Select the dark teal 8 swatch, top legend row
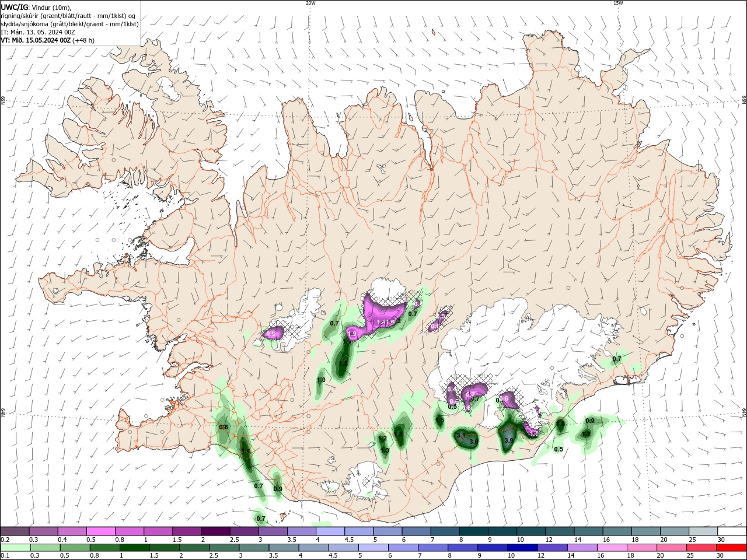Image resolution: width=747 pixels, height=560 pixels. [x=474, y=531]
